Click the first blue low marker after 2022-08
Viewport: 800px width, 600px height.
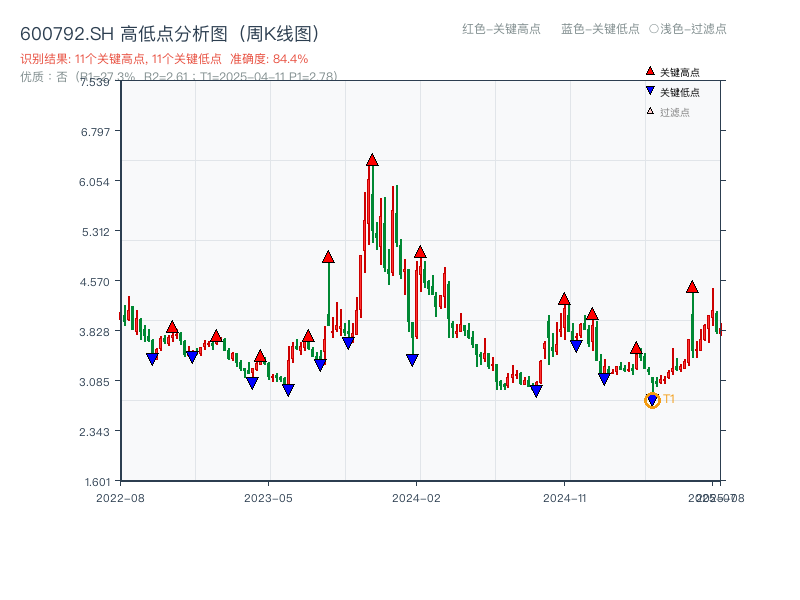tap(153, 357)
